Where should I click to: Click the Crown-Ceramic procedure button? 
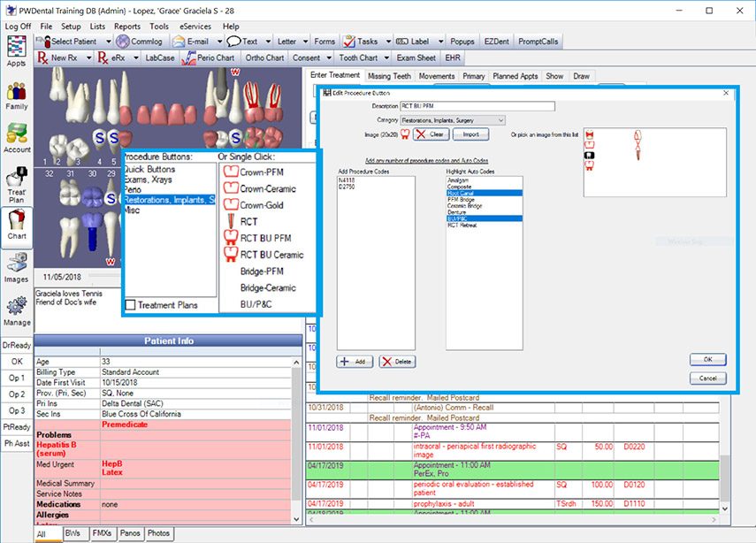[x=260, y=188]
